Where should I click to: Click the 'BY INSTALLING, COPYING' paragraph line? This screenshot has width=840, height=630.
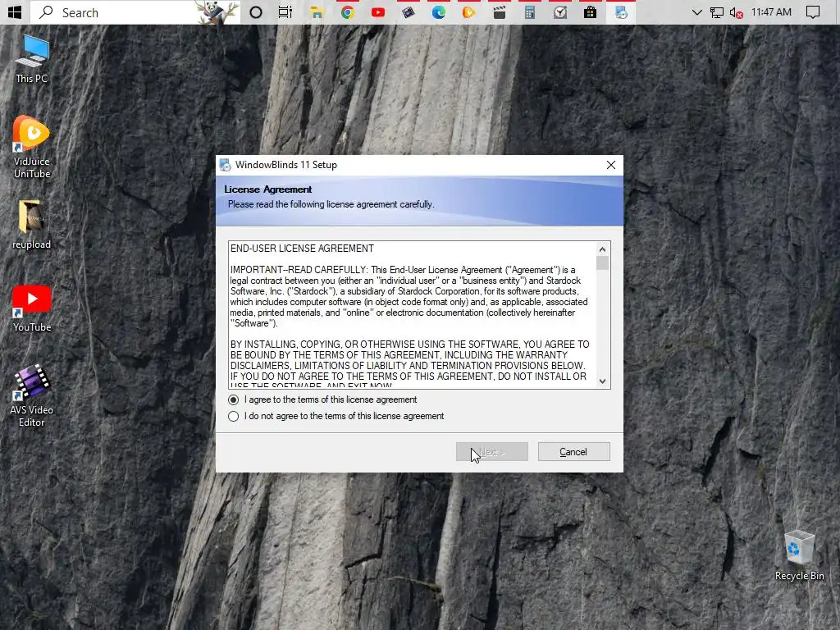point(410,345)
